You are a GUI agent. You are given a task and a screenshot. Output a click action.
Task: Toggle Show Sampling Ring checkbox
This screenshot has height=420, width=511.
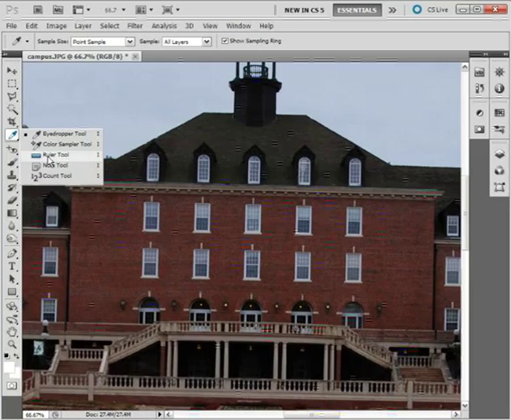tap(225, 41)
